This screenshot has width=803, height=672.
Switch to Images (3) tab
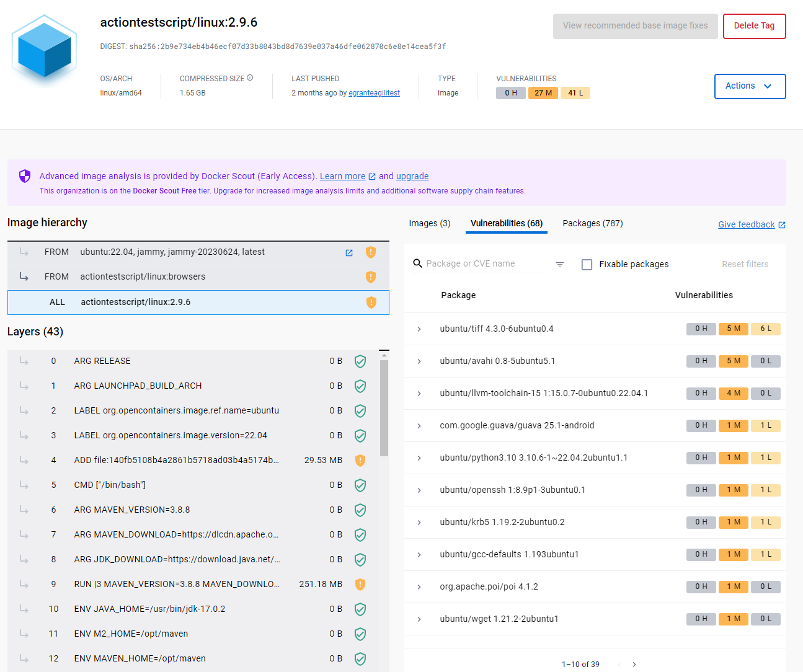(430, 223)
